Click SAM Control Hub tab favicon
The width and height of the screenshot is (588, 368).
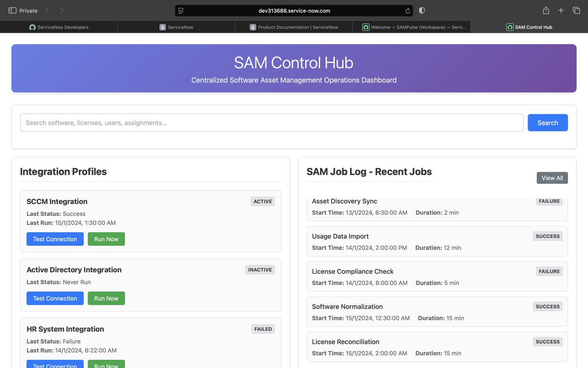[x=510, y=27]
